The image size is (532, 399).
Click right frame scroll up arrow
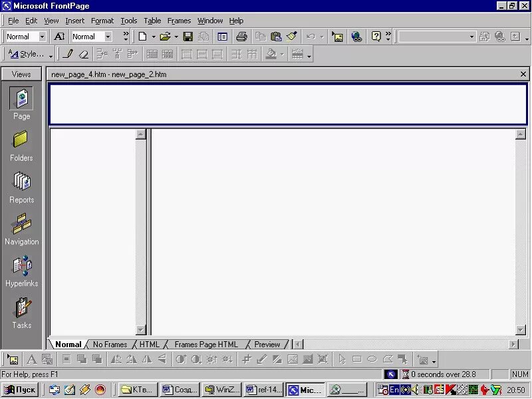pyautogui.click(x=521, y=134)
